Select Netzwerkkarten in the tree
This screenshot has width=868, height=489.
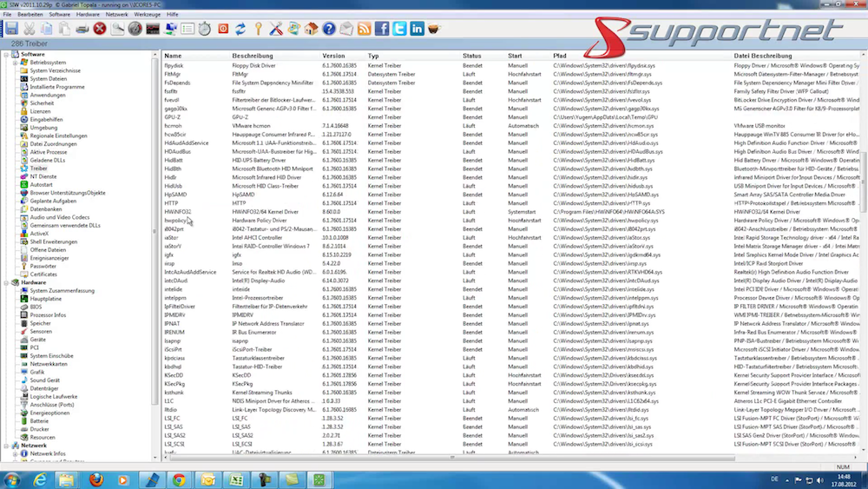click(49, 364)
